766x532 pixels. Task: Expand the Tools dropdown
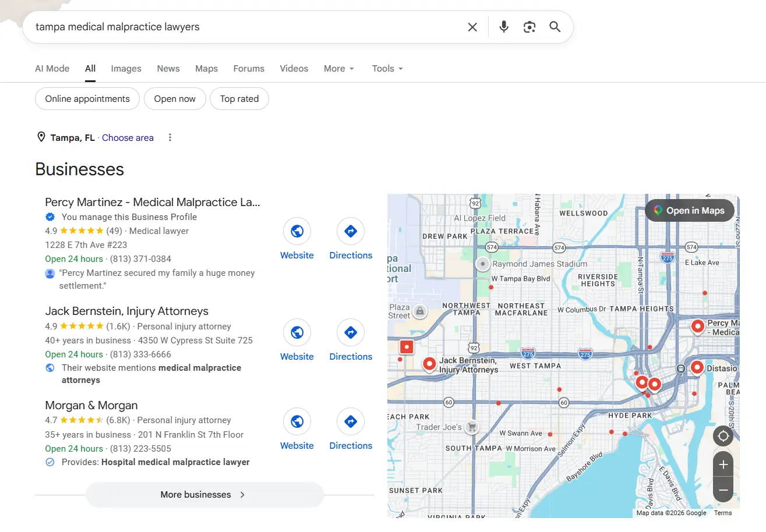(x=387, y=69)
